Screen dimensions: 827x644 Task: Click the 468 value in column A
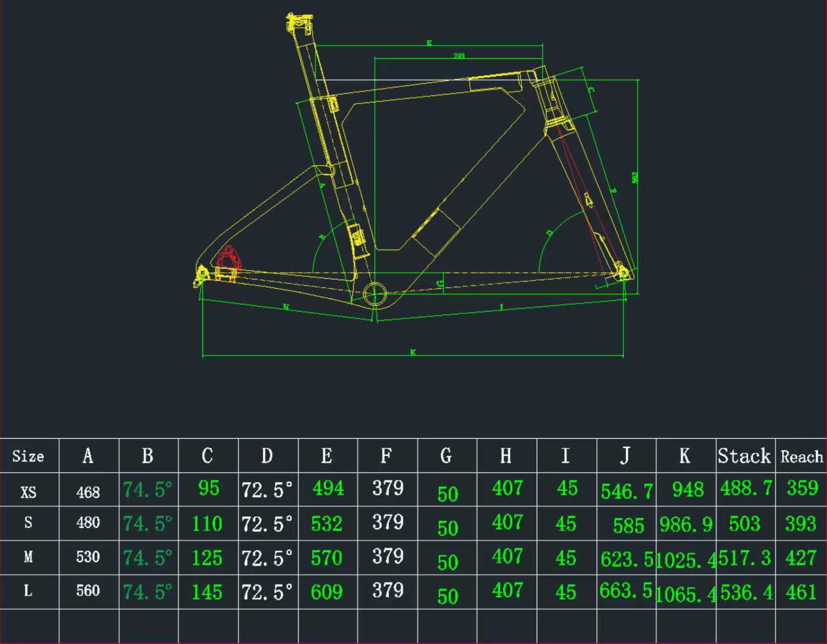point(88,492)
